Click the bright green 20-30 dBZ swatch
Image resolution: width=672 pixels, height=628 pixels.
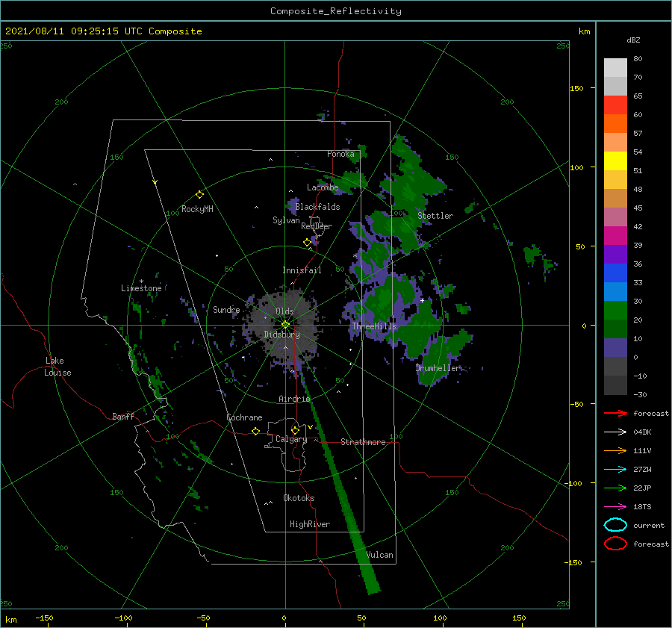point(615,311)
